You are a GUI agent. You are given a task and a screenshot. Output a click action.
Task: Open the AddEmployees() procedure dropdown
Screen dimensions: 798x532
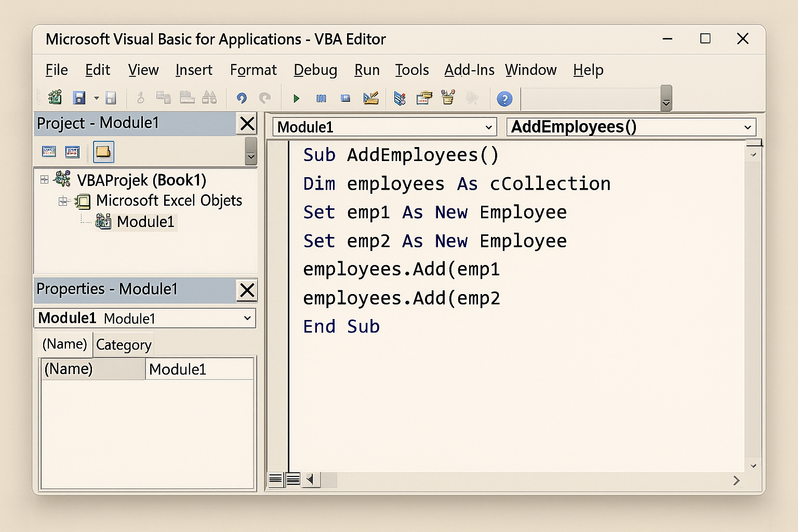748,127
